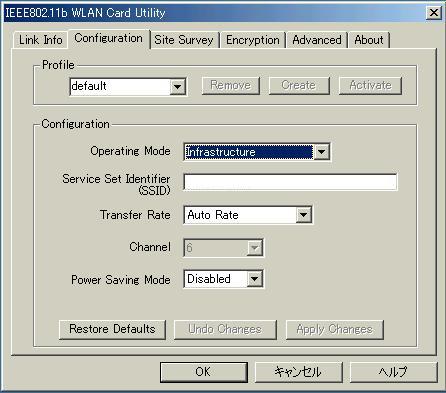Click the ヘルプ (Help) button

(x=393, y=372)
